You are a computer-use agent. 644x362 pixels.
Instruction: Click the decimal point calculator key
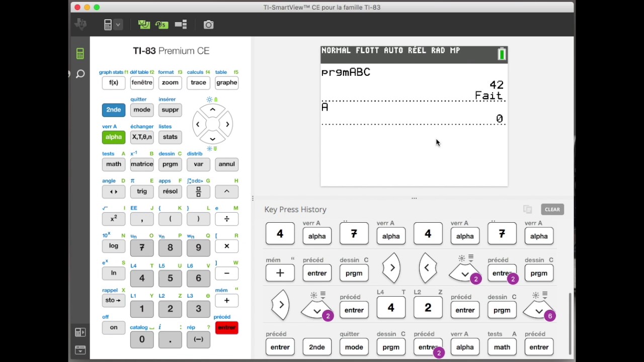(170, 339)
